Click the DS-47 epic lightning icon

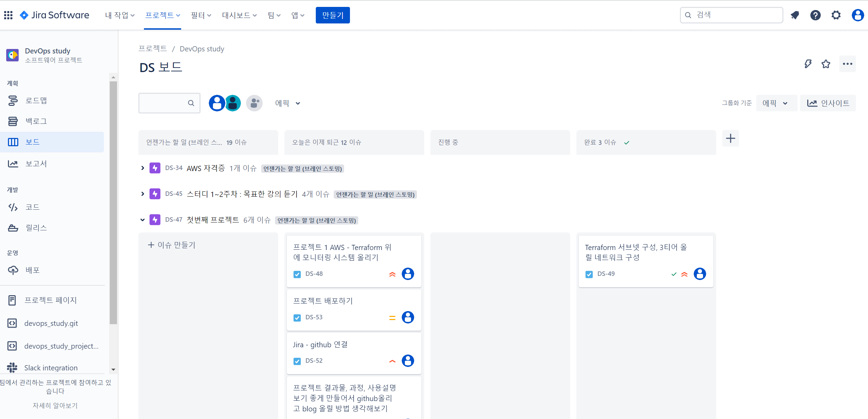click(x=155, y=220)
